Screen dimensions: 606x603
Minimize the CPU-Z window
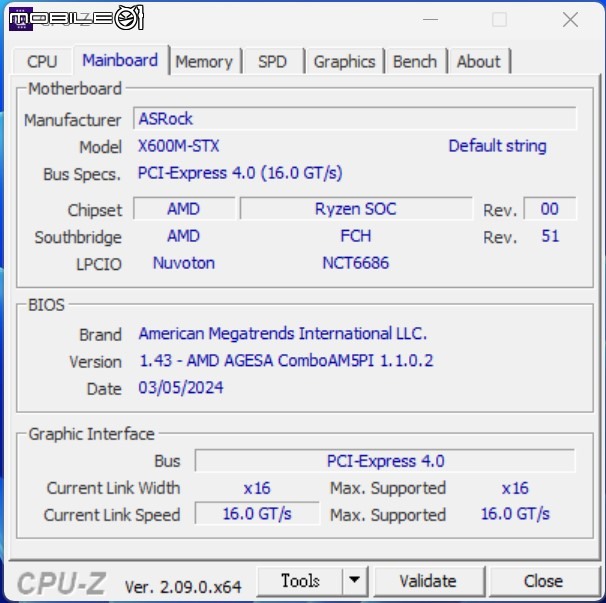click(x=430, y=19)
